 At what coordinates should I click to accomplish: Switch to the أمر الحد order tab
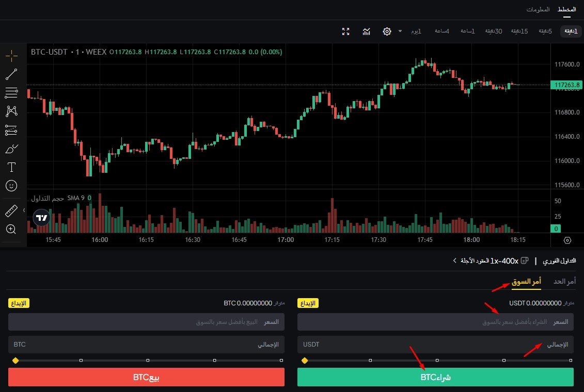coord(564,282)
